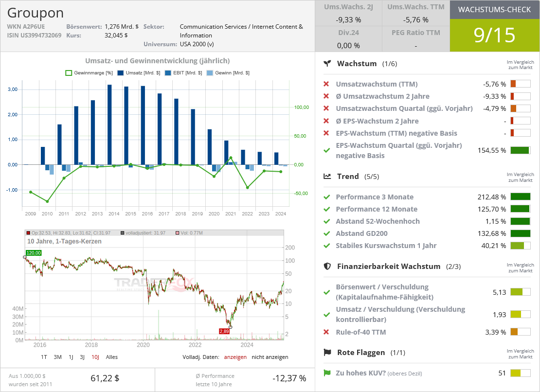The width and height of the screenshot is (540, 392).
Task: Click the WACHSTUMS-CHECK header label
Action: 495,10
